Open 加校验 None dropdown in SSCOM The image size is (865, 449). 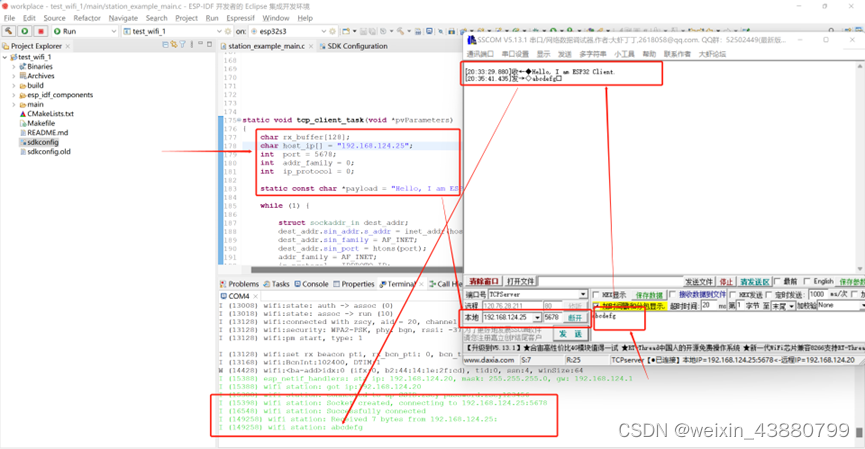(862, 306)
